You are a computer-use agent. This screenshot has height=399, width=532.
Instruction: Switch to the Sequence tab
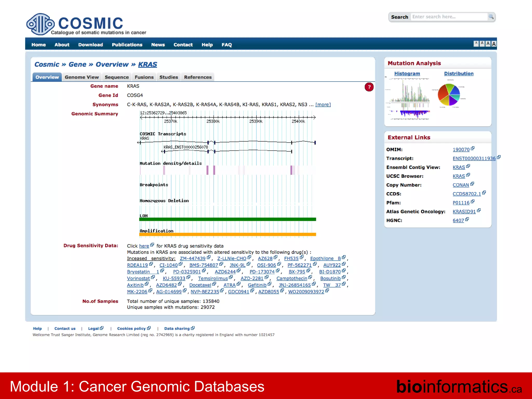point(117,77)
